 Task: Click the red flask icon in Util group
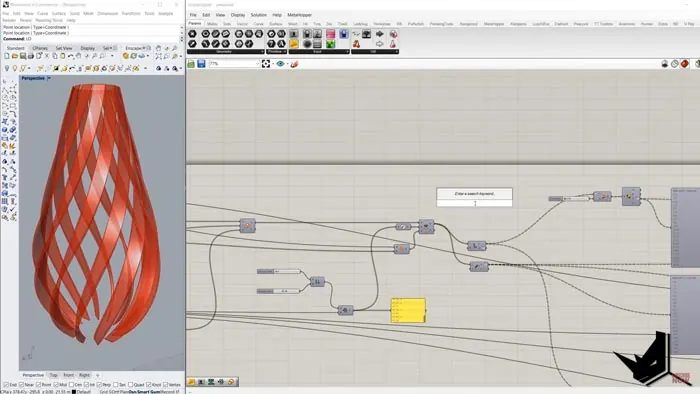point(393,44)
